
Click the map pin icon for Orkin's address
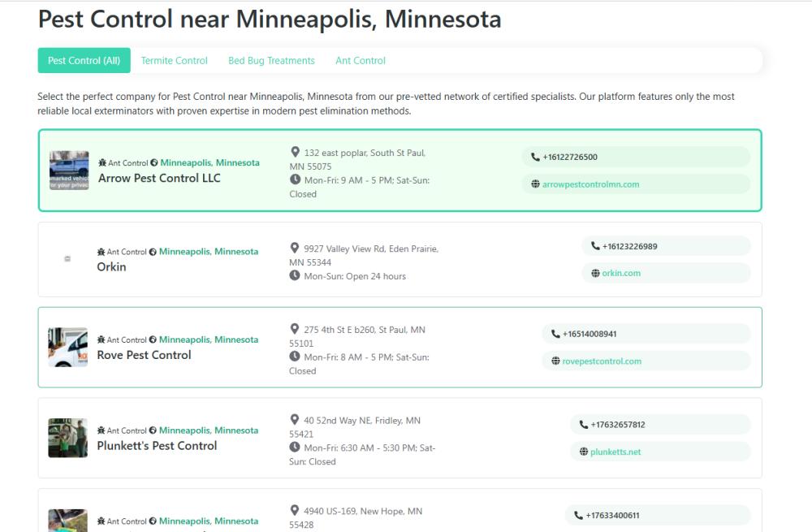click(x=296, y=248)
